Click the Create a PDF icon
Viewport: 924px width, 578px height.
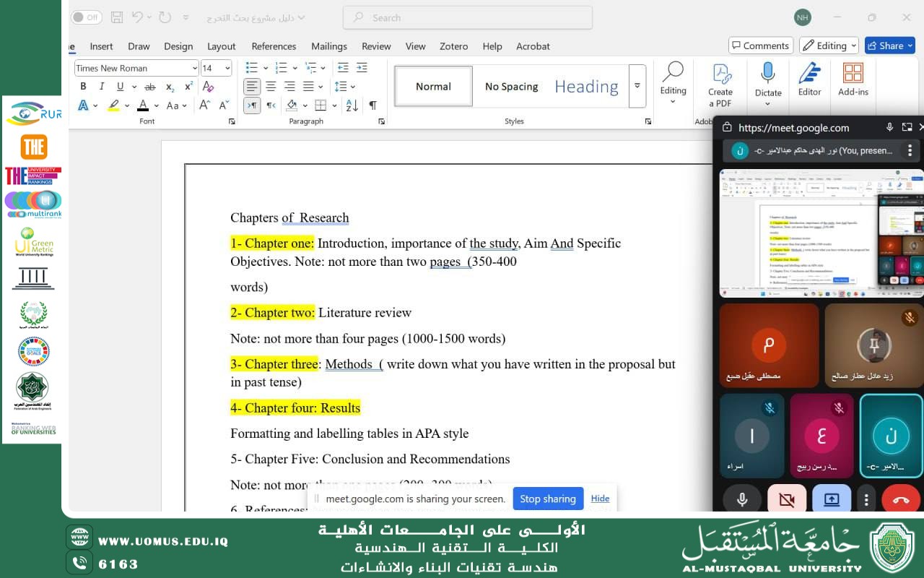coord(720,83)
